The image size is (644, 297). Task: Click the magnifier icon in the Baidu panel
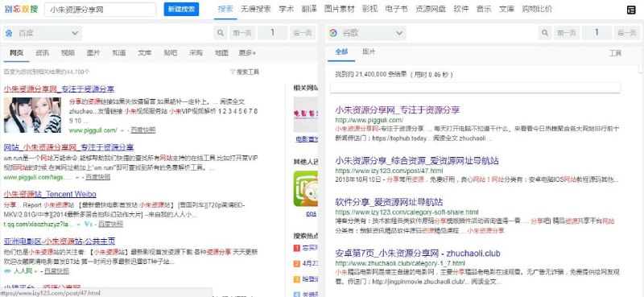coord(221,33)
